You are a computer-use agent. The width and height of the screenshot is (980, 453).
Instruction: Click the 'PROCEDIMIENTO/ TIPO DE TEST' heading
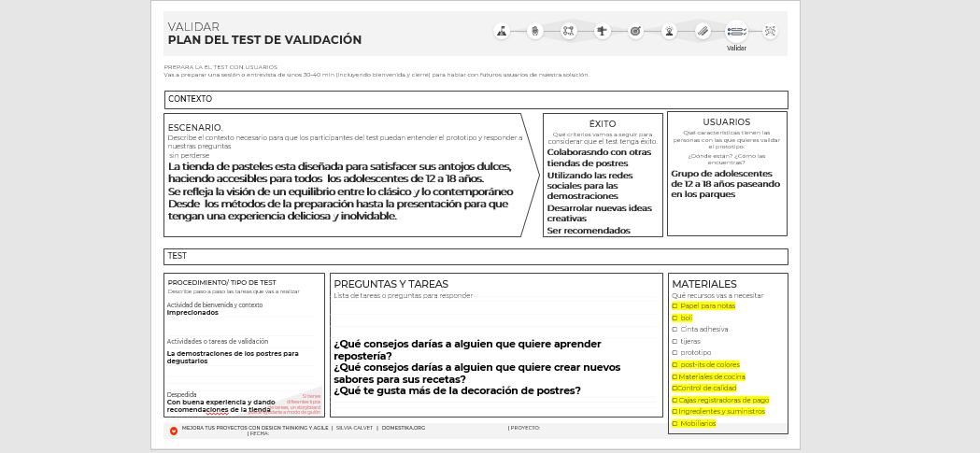(x=221, y=283)
